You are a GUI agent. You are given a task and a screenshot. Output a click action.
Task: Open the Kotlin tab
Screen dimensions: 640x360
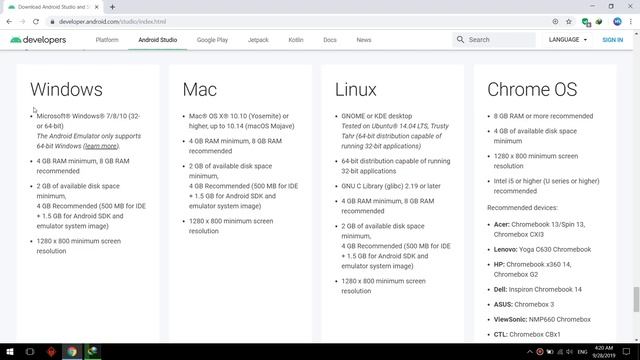(x=296, y=40)
